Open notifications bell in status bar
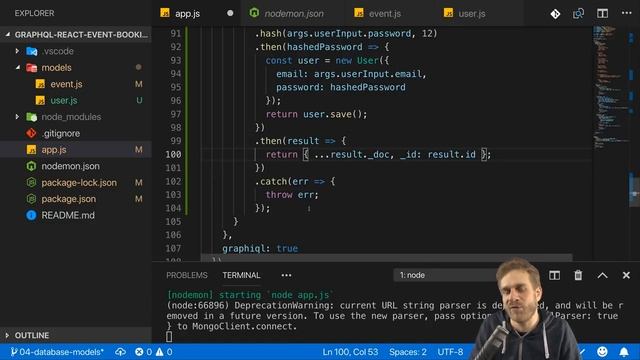The height and width of the screenshot is (360, 640). pyautogui.click(x=624, y=352)
